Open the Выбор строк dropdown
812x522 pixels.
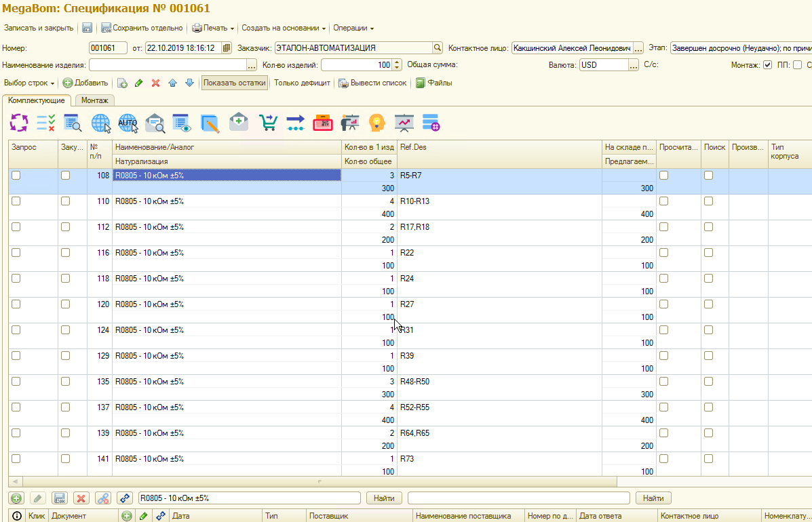[29, 83]
